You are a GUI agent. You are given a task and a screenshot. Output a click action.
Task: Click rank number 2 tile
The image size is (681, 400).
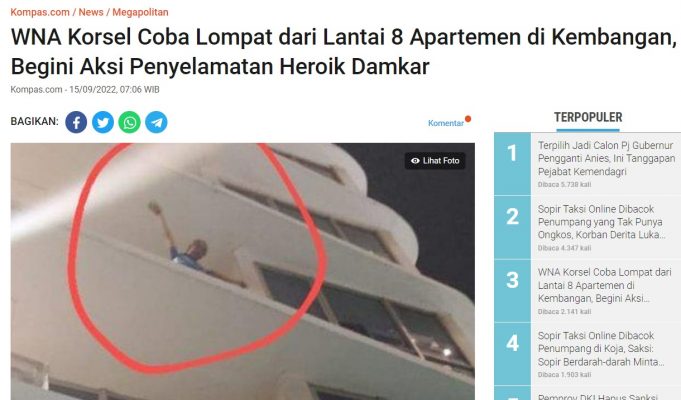(512, 227)
